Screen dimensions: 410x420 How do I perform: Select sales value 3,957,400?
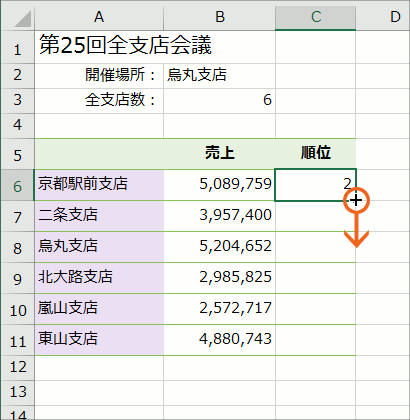point(220,216)
